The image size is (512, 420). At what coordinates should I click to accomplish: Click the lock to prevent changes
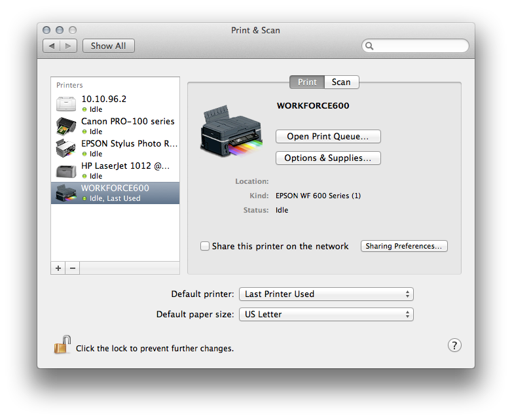62,345
